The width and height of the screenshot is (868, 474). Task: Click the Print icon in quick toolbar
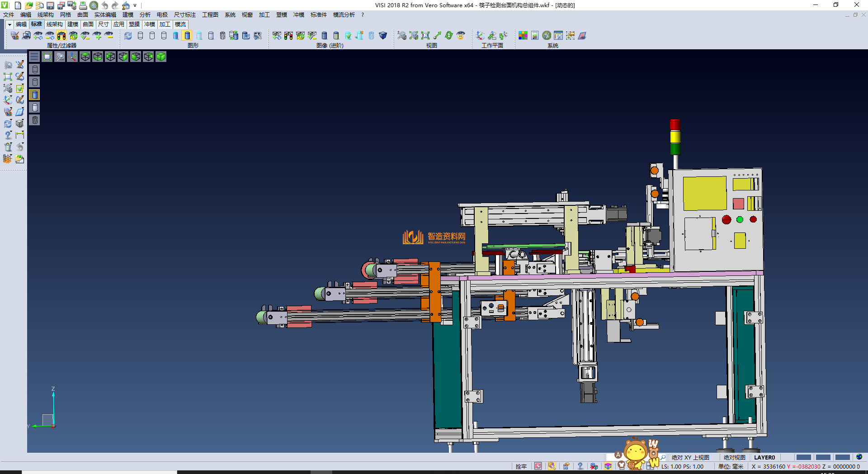[83, 5]
